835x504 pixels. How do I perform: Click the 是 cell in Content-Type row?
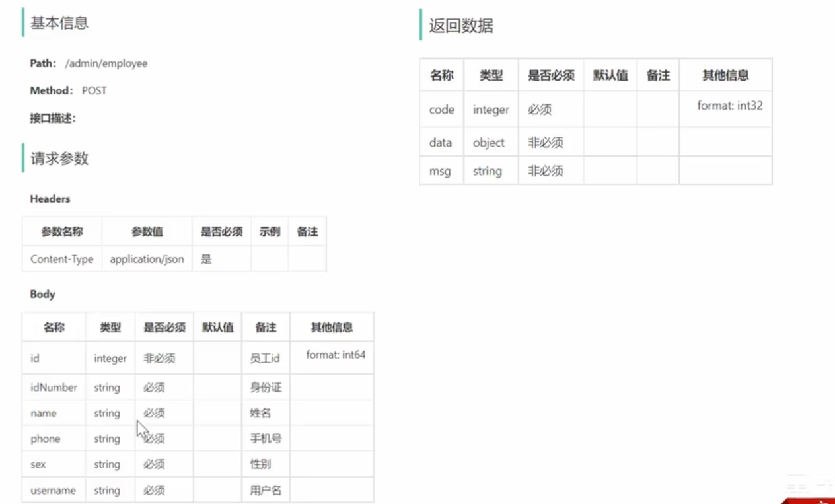pyautogui.click(x=221, y=259)
